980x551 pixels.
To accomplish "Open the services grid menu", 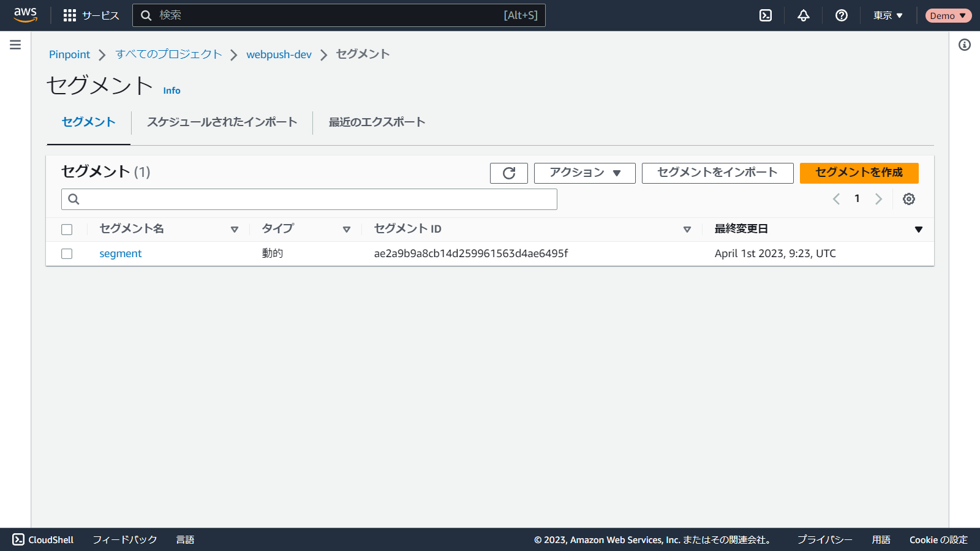I will (70, 15).
